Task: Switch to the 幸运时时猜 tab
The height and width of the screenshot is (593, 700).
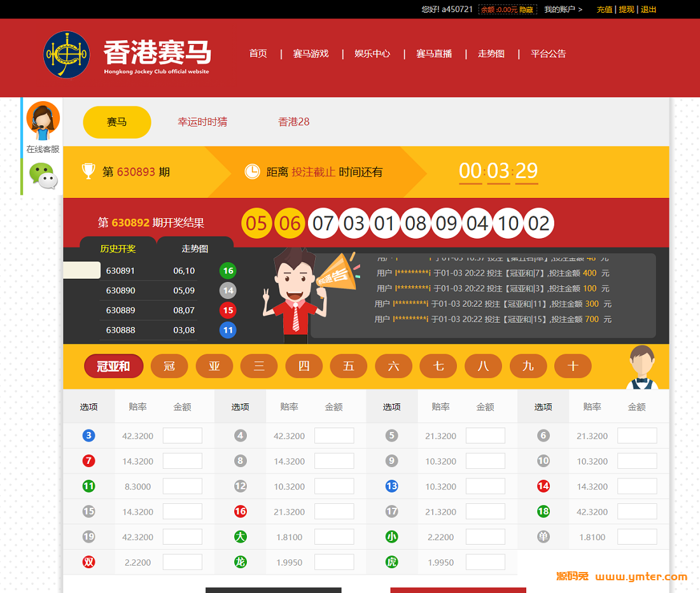Action: click(x=202, y=122)
